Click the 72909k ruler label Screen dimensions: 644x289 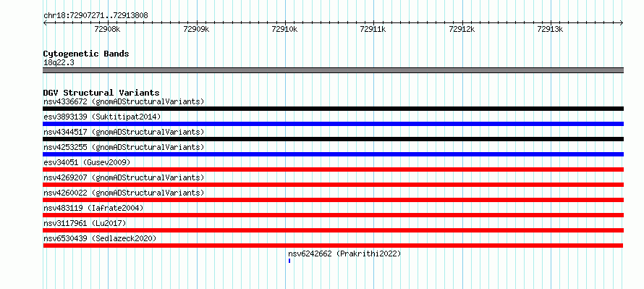coord(196,29)
